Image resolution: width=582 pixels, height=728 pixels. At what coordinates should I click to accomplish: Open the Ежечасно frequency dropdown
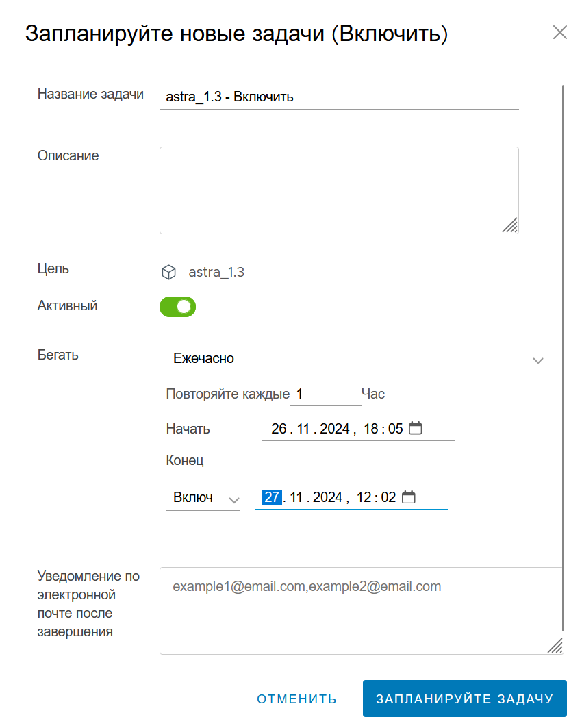pos(358,359)
